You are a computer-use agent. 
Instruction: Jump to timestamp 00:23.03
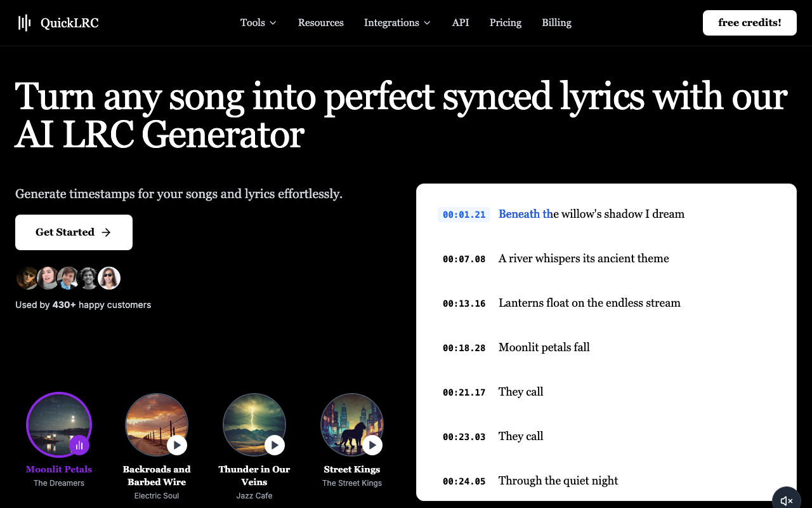coord(464,437)
